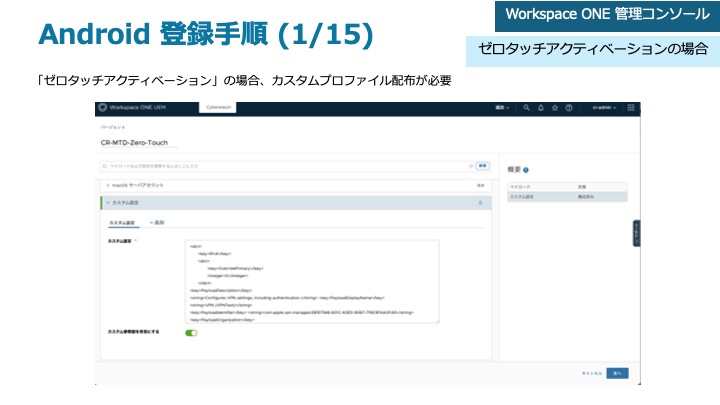Open the 追加 dropdown in top bar
720x405 pixels.
coord(502,107)
